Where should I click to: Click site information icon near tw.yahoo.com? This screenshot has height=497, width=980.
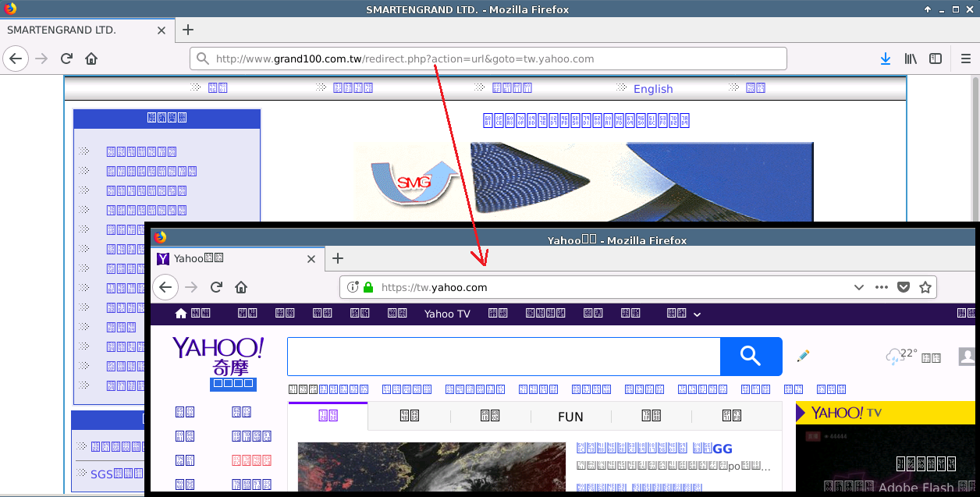click(x=353, y=287)
